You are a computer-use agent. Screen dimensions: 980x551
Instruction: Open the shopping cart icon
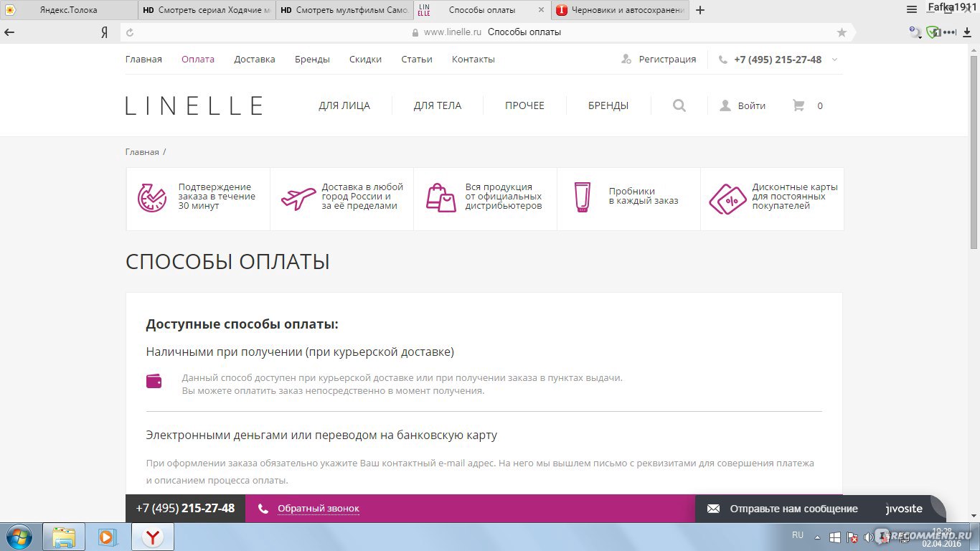pyautogui.click(x=798, y=105)
